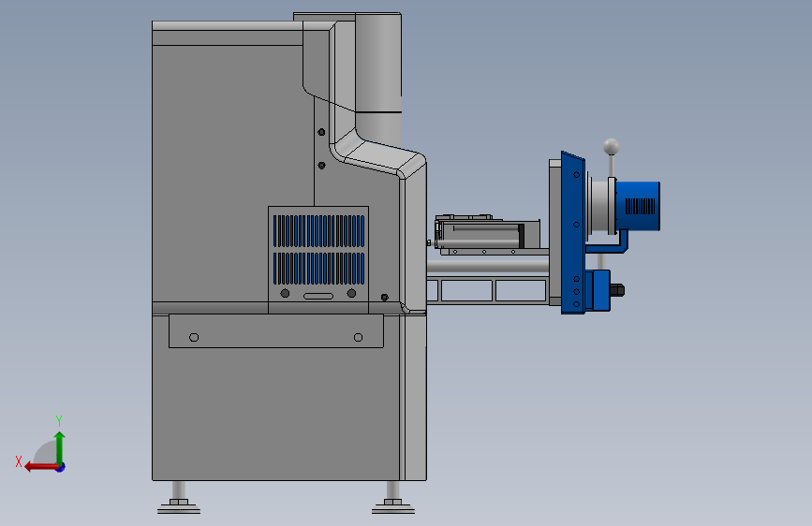Click the red X axis arrow of the triad

point(41,467)
